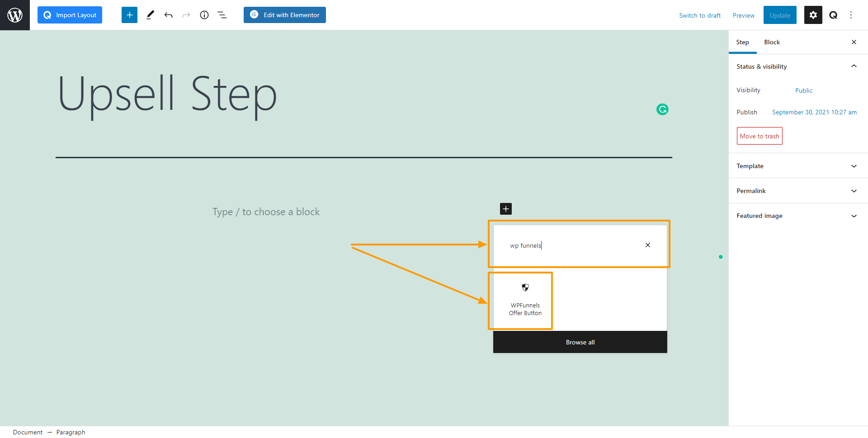
Task: Toggle the settings gear sidebar
Action: click(x=813, y=15)
